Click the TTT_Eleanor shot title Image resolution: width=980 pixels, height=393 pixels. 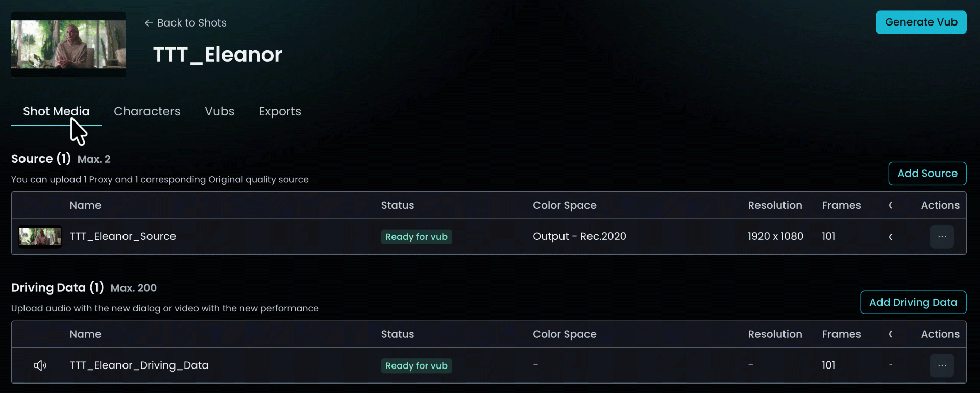(218, 55)
